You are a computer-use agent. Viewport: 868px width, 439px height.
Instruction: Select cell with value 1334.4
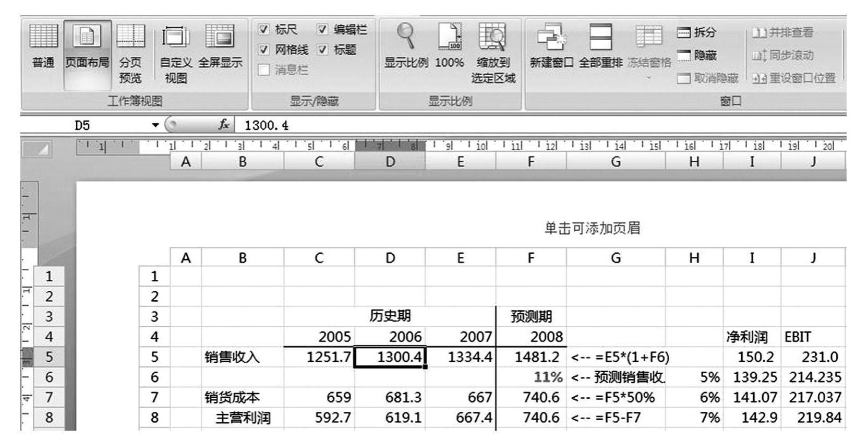tap(461, 357)
